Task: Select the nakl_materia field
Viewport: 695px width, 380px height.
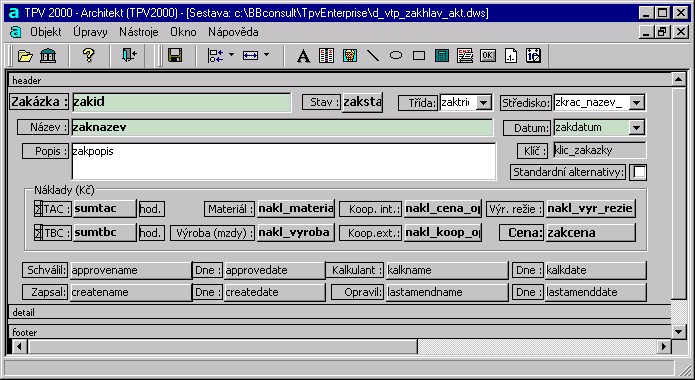Action: [x=296, y=209]
